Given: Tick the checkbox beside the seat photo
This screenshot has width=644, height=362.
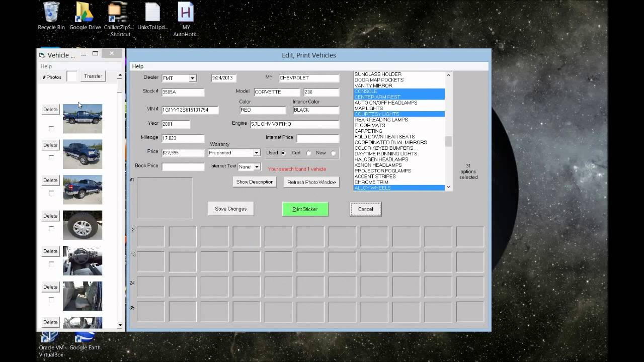Looking at the screenshot, I should (x=51, y=300).
